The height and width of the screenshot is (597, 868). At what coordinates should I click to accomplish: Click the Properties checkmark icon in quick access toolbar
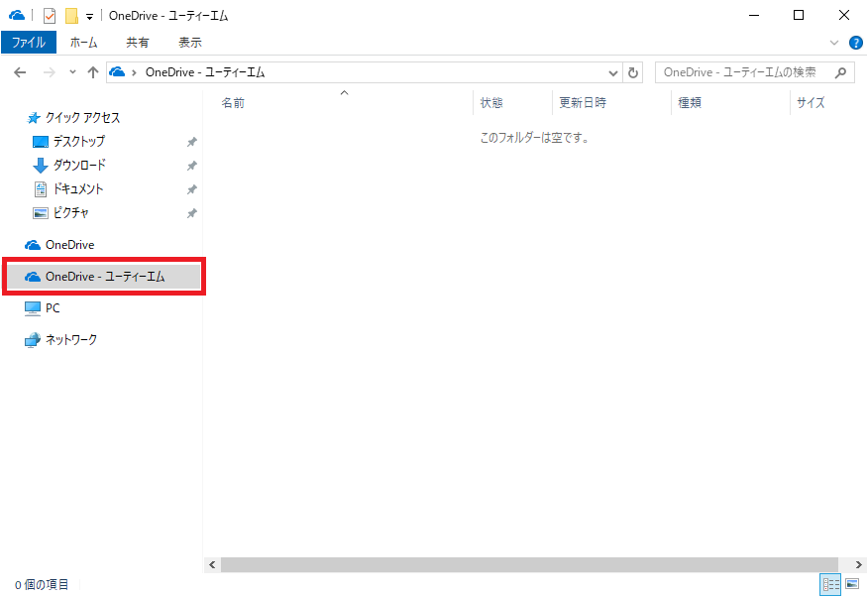(x=50, y=16)
